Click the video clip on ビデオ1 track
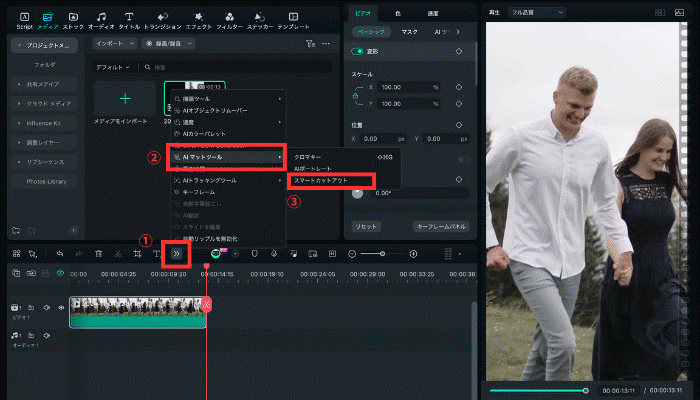This screenshot has width=700, height=400. (138, 312)
